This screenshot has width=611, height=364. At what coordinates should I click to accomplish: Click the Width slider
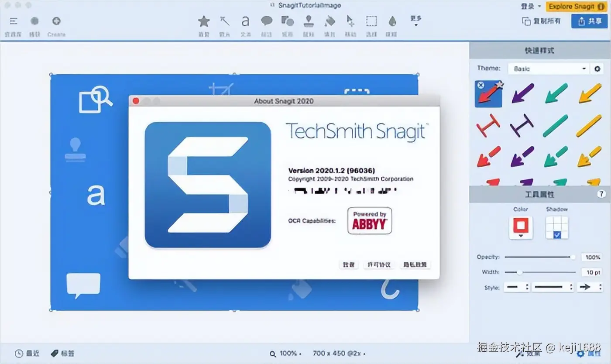click(540, 272)
